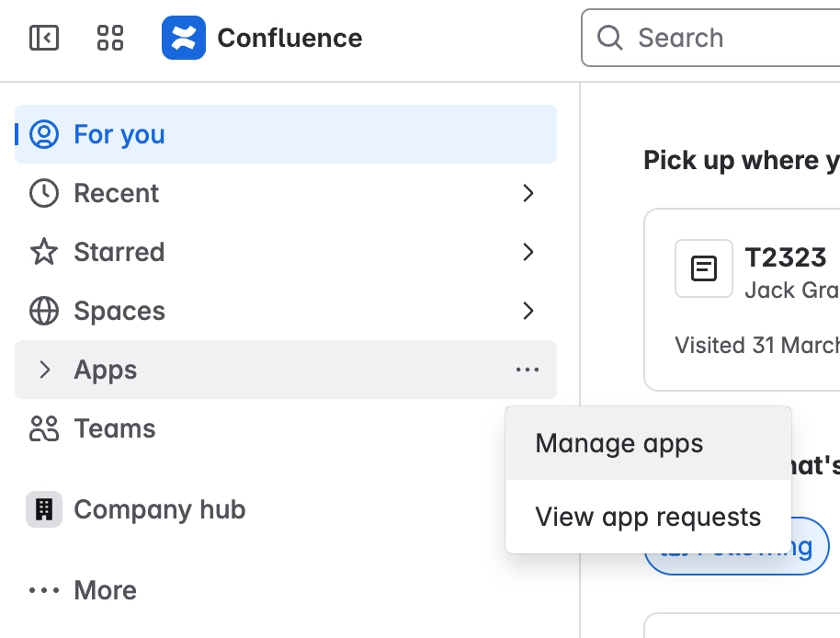
Task: Open the Company hub
Action: coord(159,509)
